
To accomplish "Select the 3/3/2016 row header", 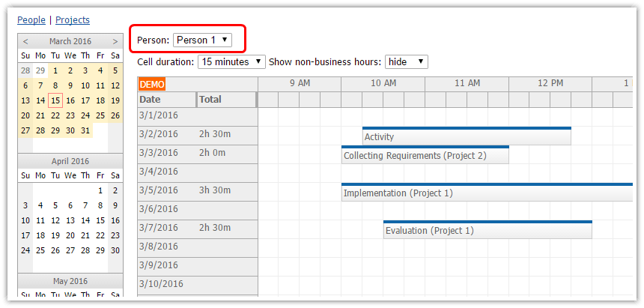I will 198,154.
